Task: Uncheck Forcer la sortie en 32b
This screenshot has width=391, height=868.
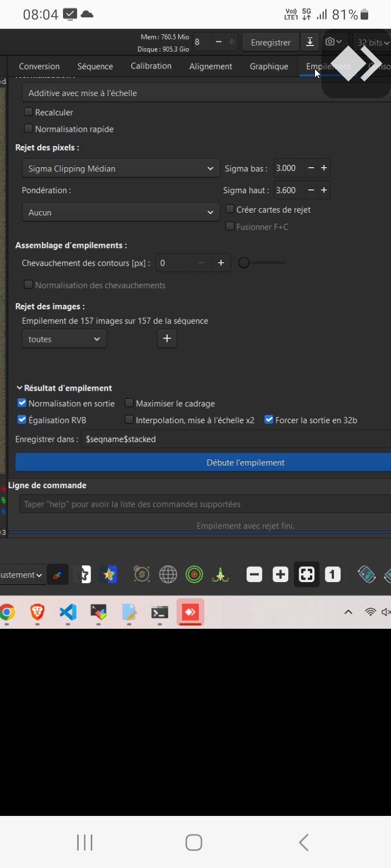Action: pyautogui.click(x=269, y=420)
